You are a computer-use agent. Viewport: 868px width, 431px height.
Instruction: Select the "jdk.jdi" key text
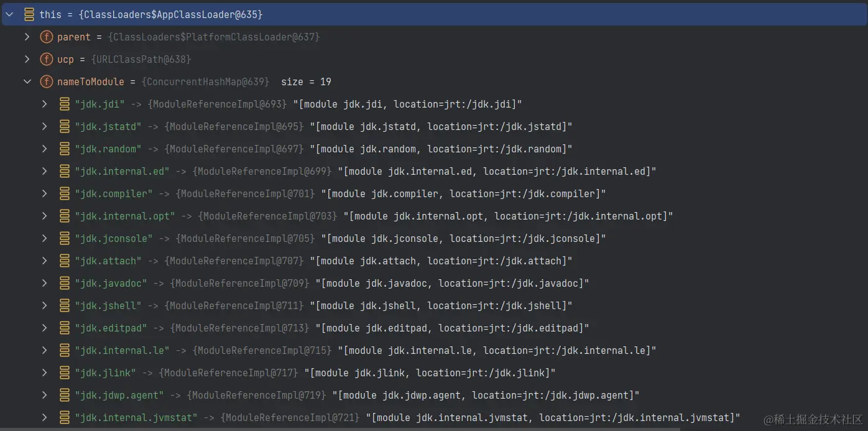tap(99, 104)
